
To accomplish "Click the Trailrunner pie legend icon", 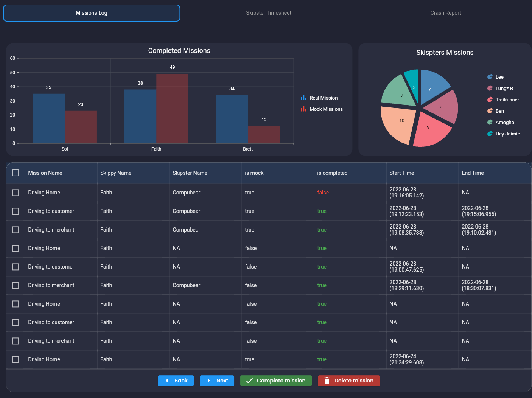I will click(490, 99).
